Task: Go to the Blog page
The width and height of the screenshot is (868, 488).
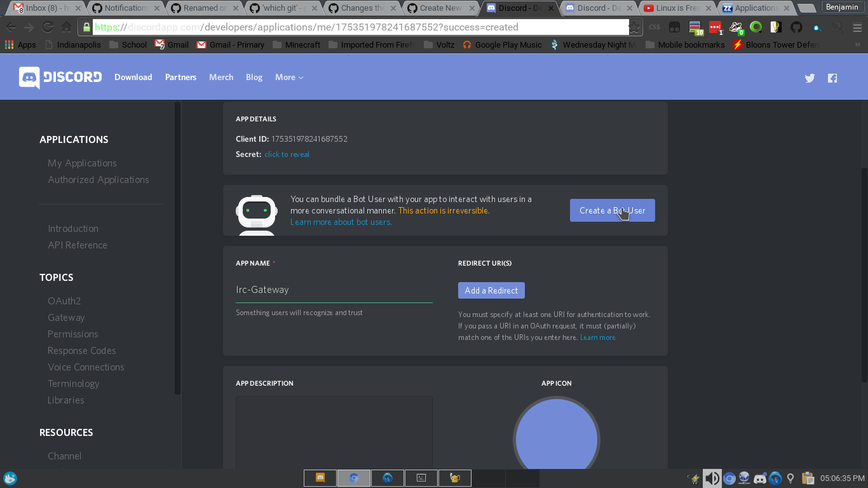Action: click(254, 78)
